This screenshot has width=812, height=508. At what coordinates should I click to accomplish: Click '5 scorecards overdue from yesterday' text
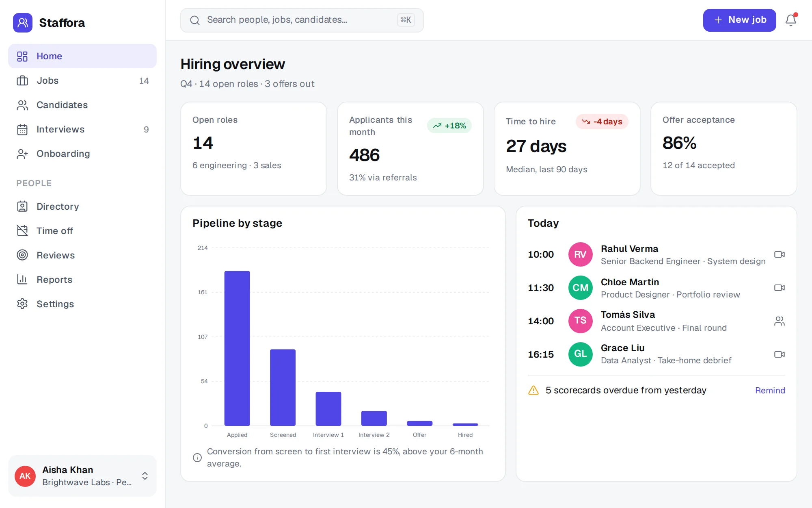pyautogui.click(x=626, y=390)
